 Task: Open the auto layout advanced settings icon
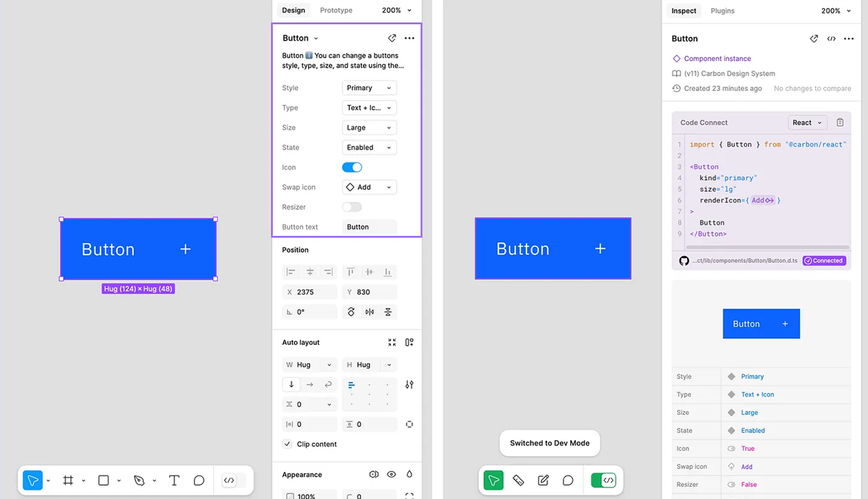409,385
